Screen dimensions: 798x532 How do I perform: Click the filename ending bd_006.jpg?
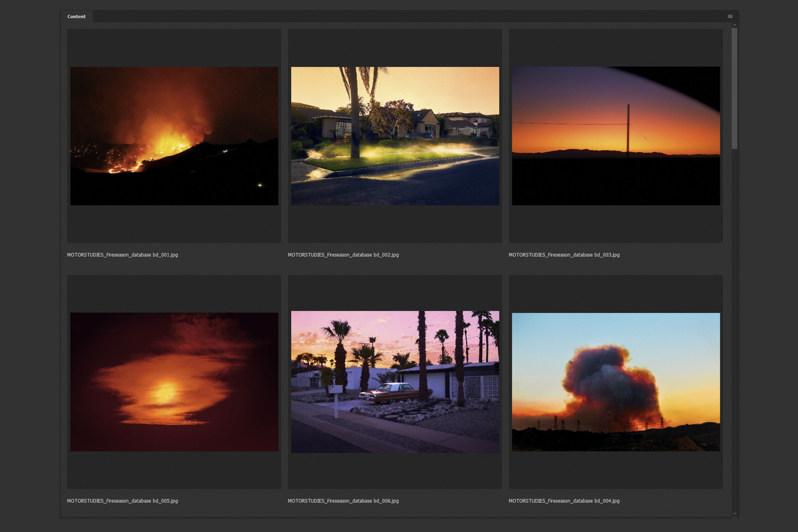pos(343,501)
